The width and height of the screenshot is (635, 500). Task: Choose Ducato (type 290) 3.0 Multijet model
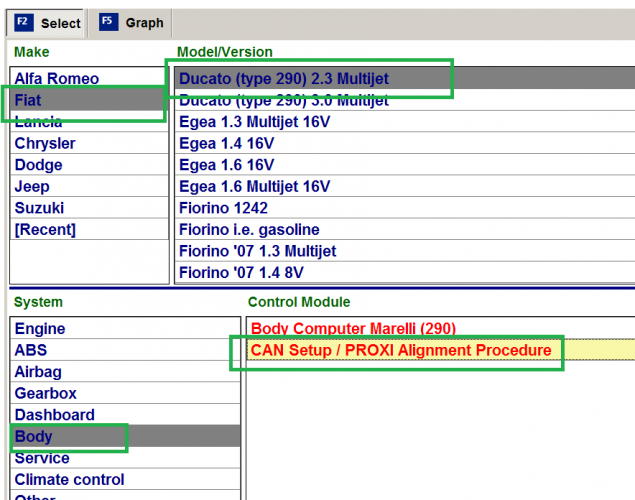pos(283,100)
